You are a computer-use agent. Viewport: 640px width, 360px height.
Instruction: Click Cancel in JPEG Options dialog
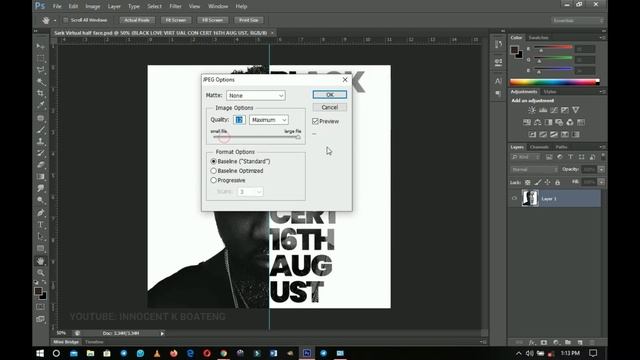pyautogui.click(x=330, y=107)
